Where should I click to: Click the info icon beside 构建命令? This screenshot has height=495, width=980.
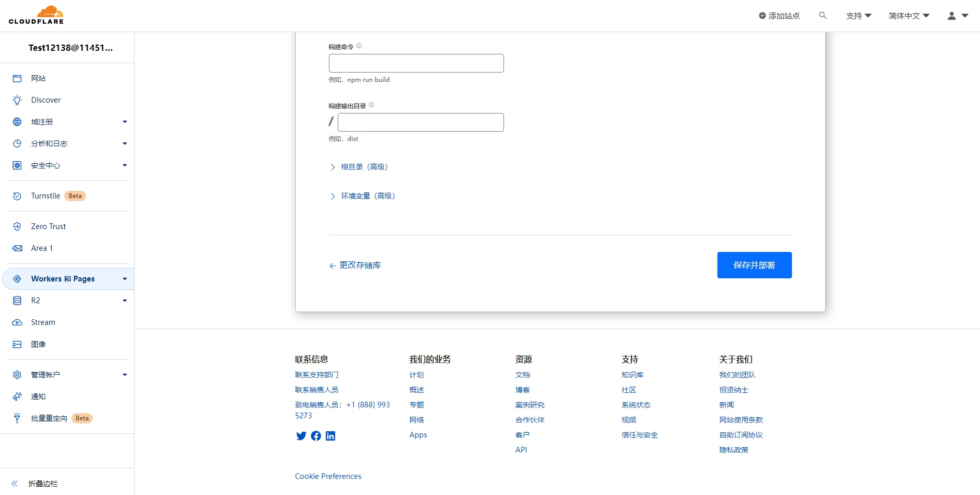tap(359, 46)
